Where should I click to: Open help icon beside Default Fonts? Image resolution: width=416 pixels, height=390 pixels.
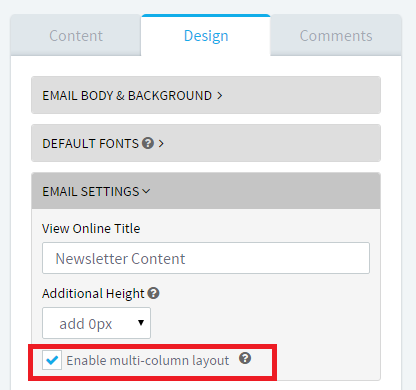(148, 143)
